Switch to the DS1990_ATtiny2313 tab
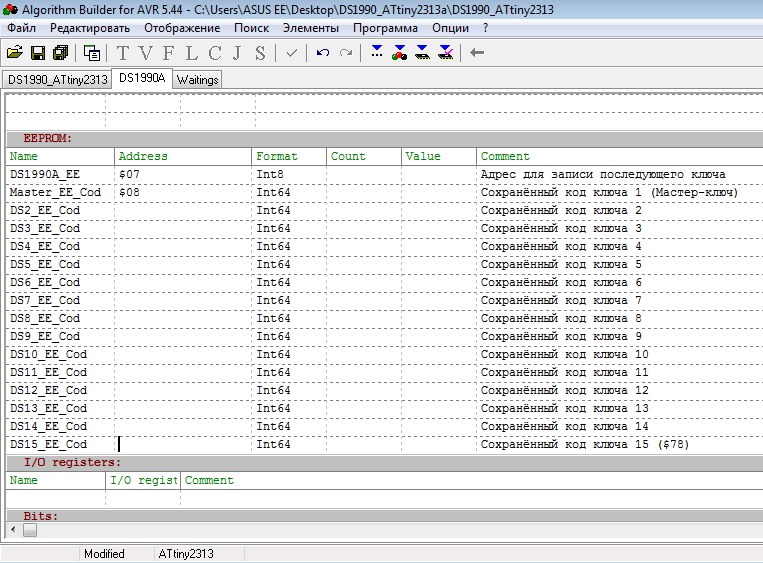 tap(56, 79)
